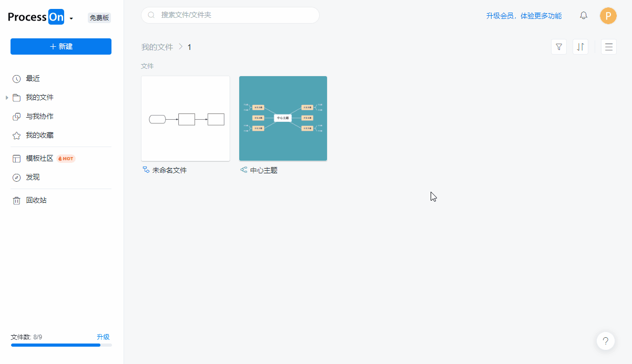Click the flowchart type icon beside 未命名文件
This screenshot has width=632, height=364.
click(x=146, y=170)
